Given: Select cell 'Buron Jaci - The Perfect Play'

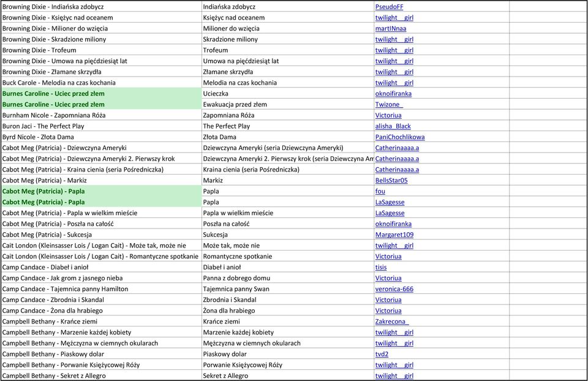Looking at the screenshot, I should coord(101,126).
